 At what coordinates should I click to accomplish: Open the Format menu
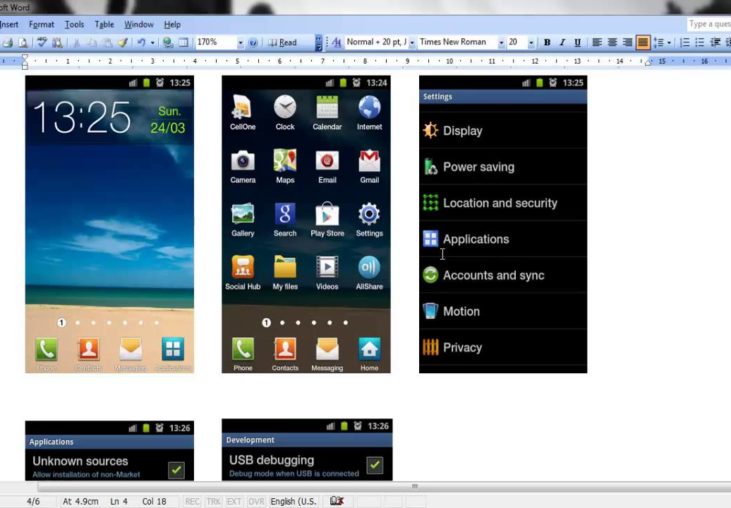click(42, 24)
